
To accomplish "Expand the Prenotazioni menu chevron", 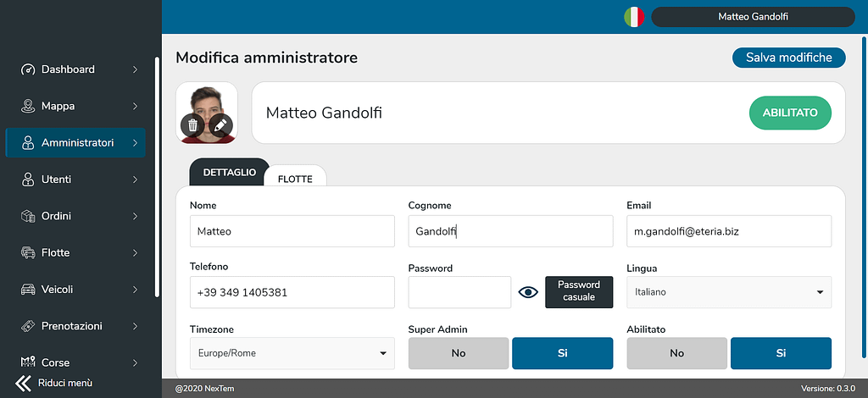I will click(x=135, y=326).
